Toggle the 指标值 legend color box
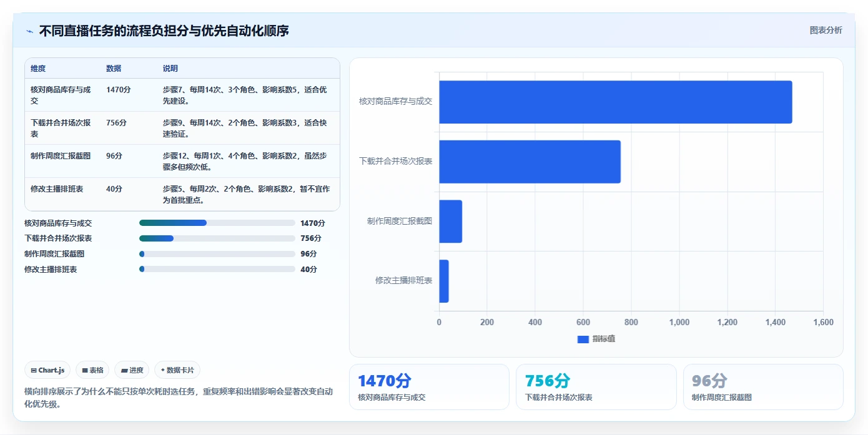 583,339
